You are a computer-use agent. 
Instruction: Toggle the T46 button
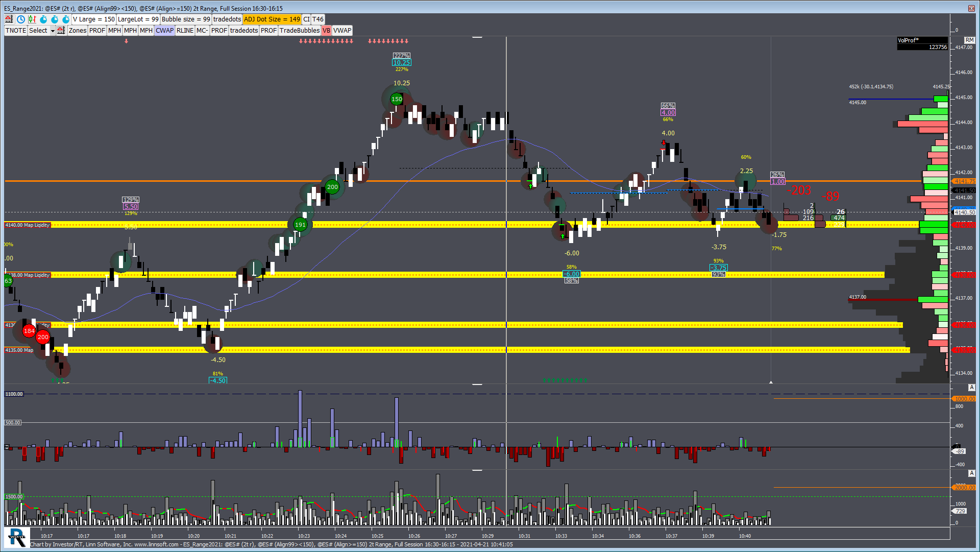(318, 19)
